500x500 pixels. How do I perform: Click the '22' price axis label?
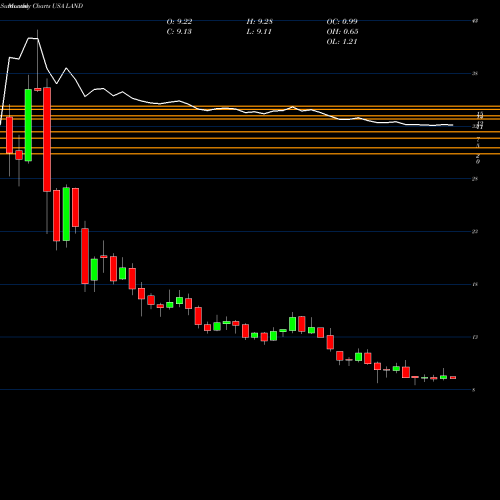point(475,232)
